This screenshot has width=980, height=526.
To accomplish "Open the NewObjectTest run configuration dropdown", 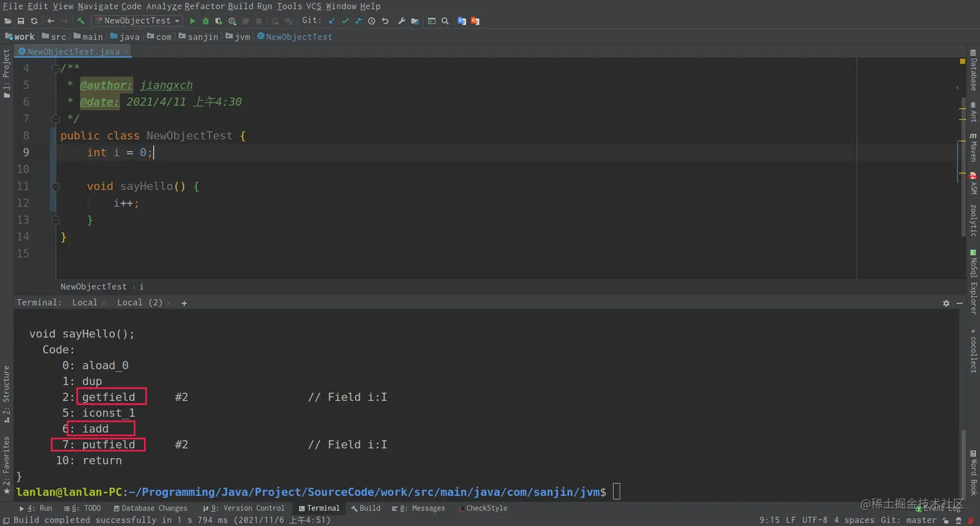I will pyautogui.click(x=137, y=21).
